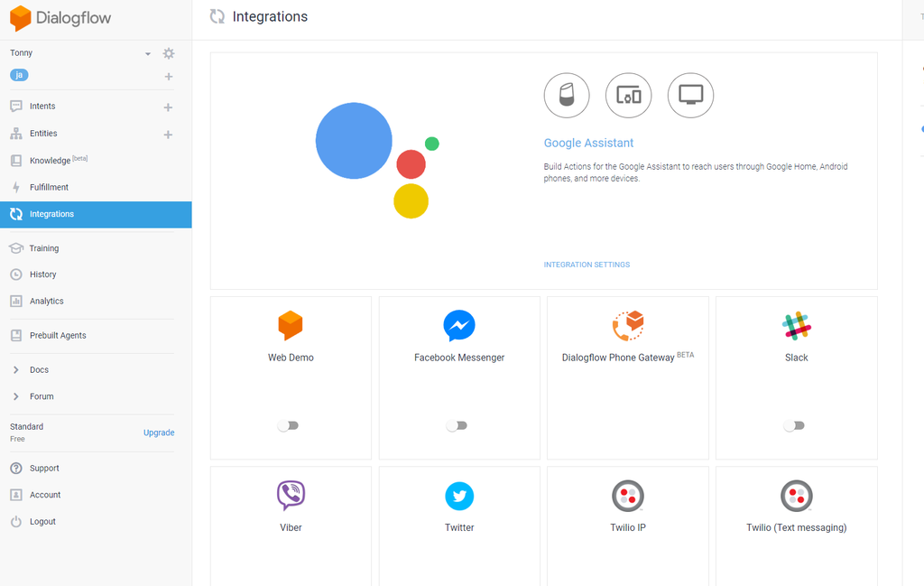
Task: Open agent settings gear icon
Action: click(x=169, y=53)
